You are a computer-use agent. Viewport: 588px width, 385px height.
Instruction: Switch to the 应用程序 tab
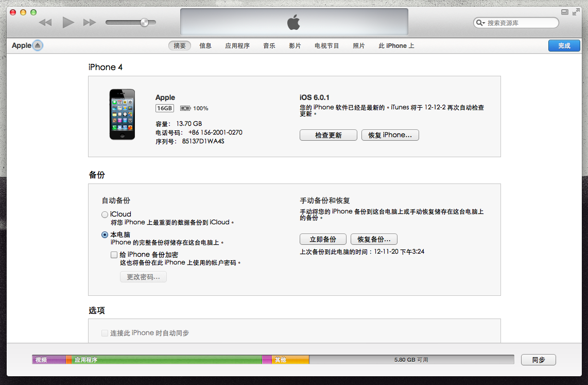237,46
